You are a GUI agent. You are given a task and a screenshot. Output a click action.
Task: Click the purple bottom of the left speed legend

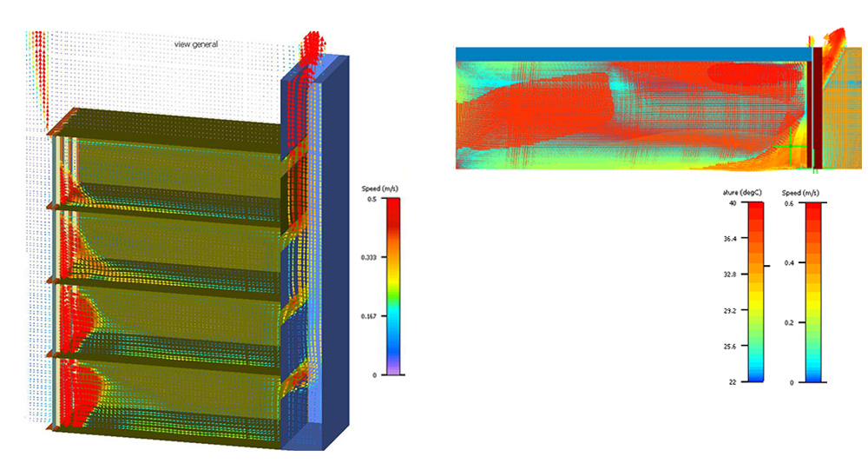click(x=392, y=370)
